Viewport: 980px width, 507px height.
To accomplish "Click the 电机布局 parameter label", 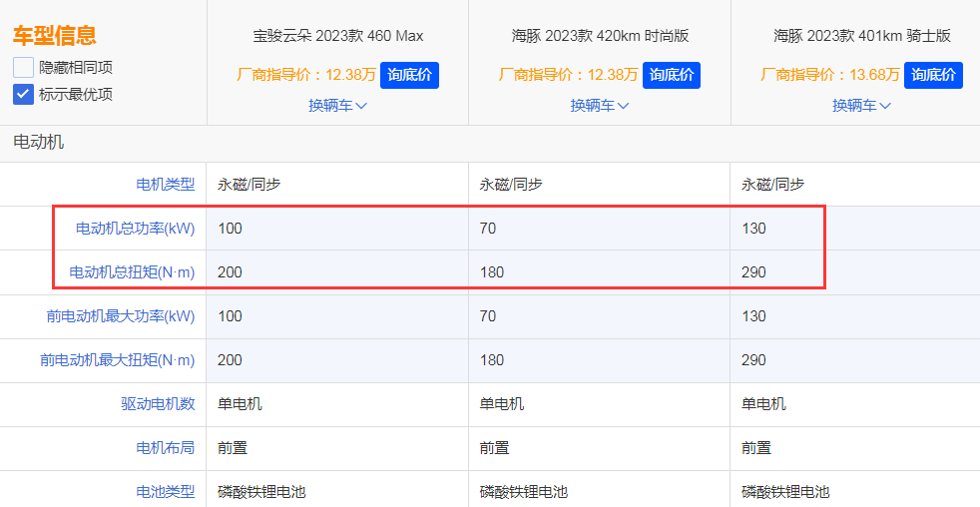I will point(166,447).
